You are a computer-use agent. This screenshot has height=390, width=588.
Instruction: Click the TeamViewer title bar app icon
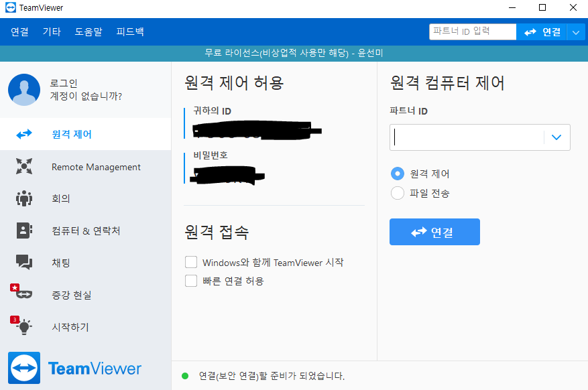[x=11, y=7]
